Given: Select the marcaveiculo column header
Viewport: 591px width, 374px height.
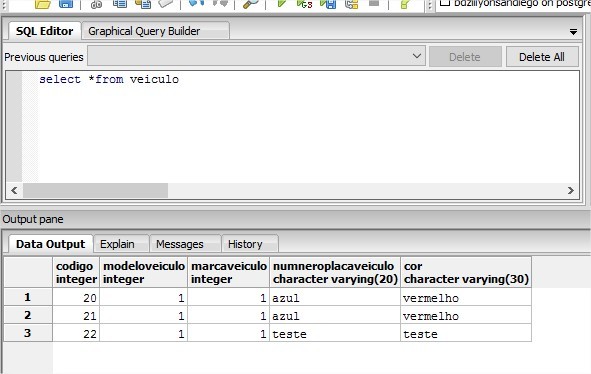Looking at the screenshot, I should click(228, 272).
